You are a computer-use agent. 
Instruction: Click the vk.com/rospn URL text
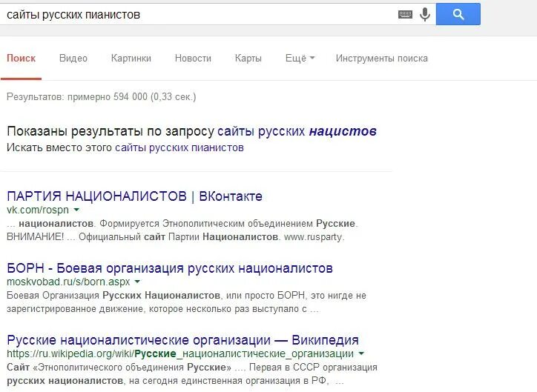38,210
